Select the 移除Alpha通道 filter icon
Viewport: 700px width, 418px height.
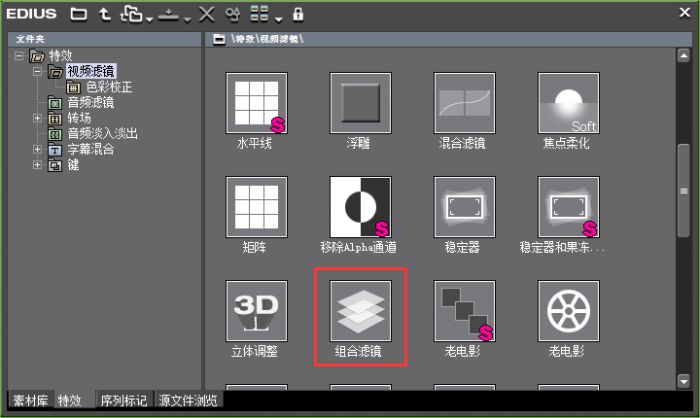pos(360,207)
